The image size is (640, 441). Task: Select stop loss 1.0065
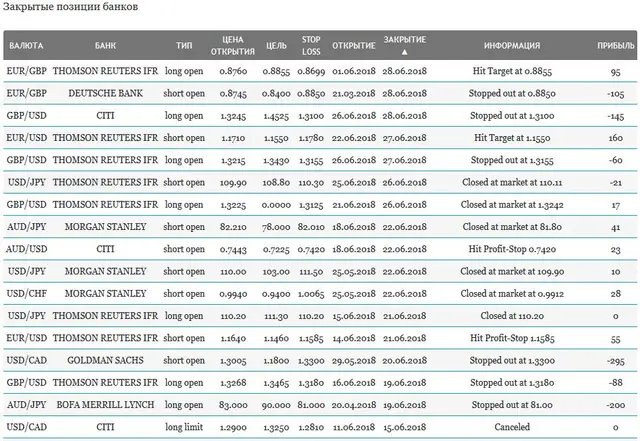(x=311, y=294)
